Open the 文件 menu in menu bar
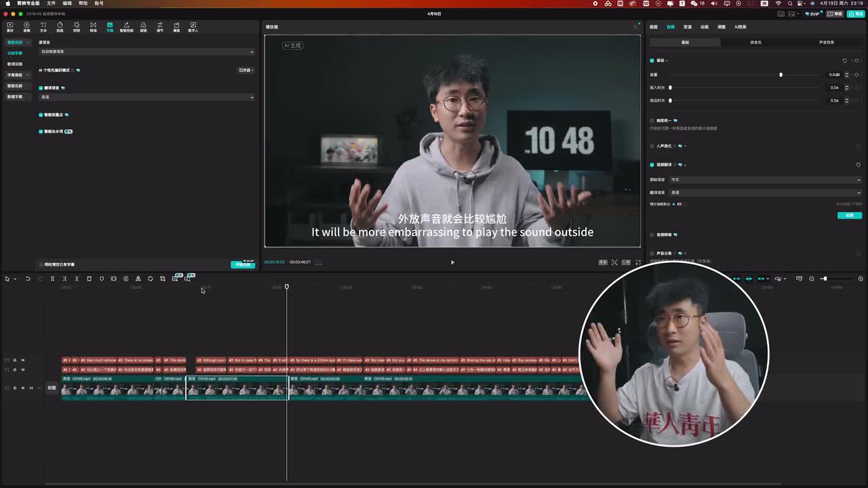 [51, 3]
